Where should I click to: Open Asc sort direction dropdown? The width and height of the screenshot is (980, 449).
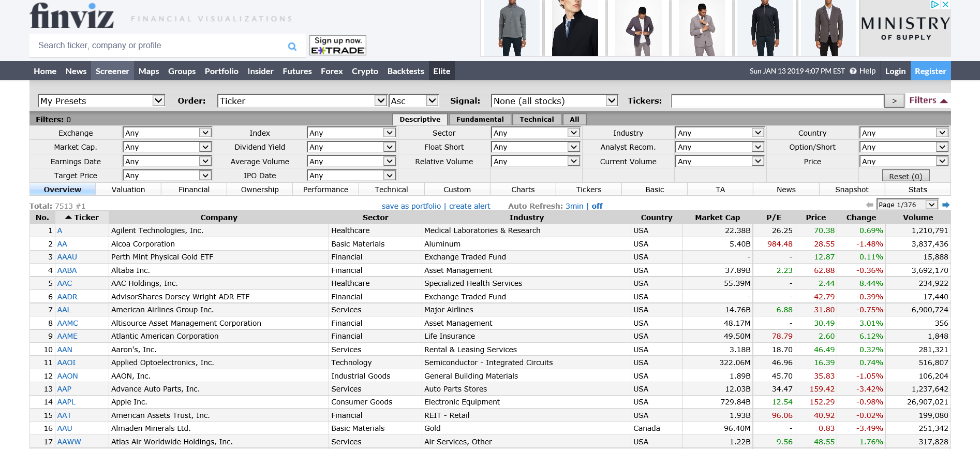click(x=414, y=100)
